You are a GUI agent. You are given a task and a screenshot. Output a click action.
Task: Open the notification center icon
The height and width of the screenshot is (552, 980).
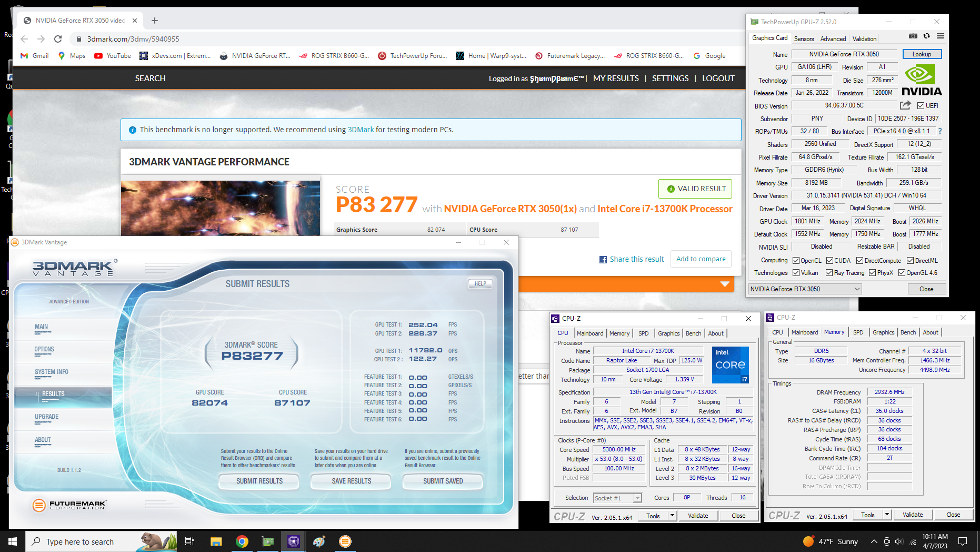(x=963, y=541)
